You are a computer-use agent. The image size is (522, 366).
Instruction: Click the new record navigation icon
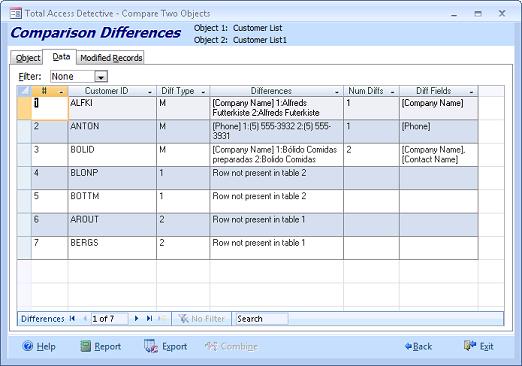tap(163, 319)
